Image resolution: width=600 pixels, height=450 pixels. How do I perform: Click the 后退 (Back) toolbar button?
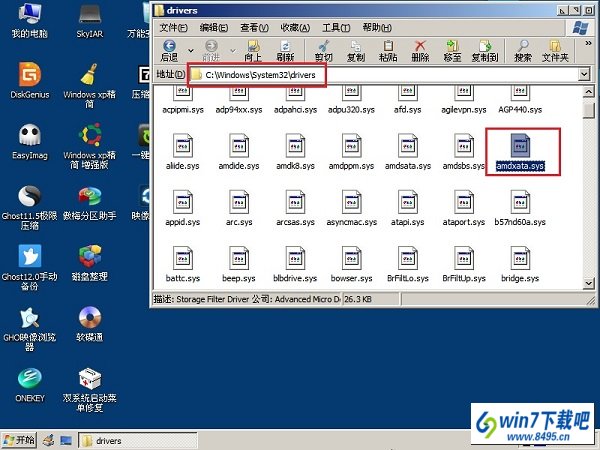169,51
